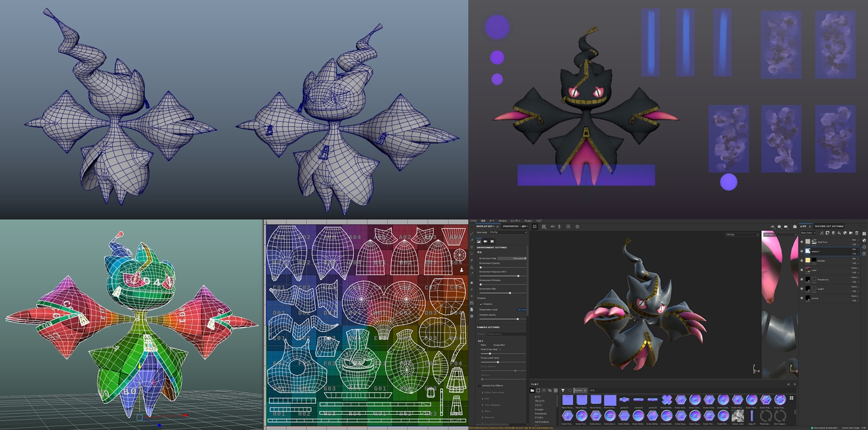Select the Procedurals shelf category

[541, 414]
